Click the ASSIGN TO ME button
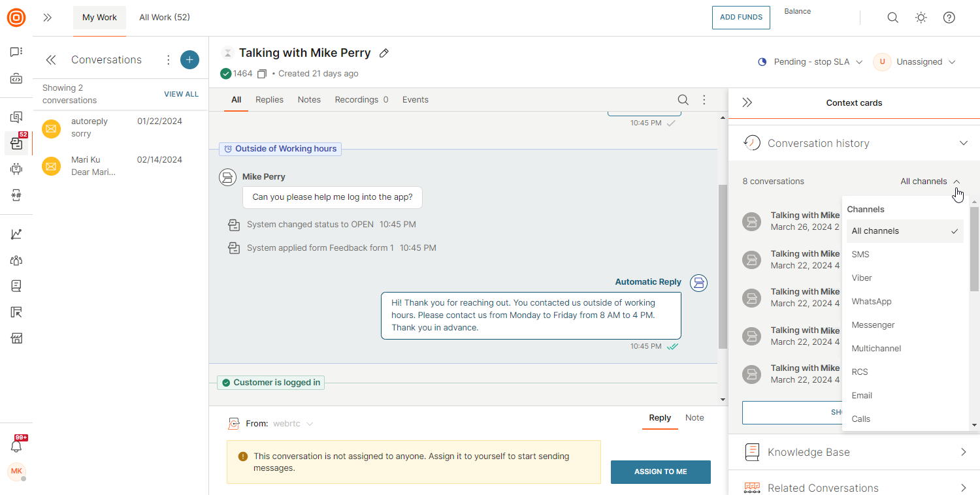This screenshot has width=980, height=495. 661,471
